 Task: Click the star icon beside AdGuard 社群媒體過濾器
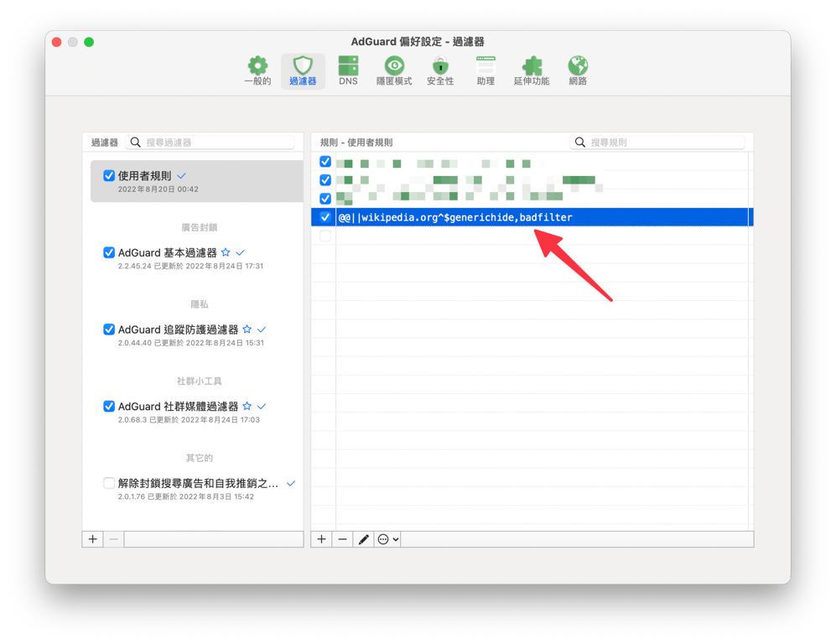247,406
